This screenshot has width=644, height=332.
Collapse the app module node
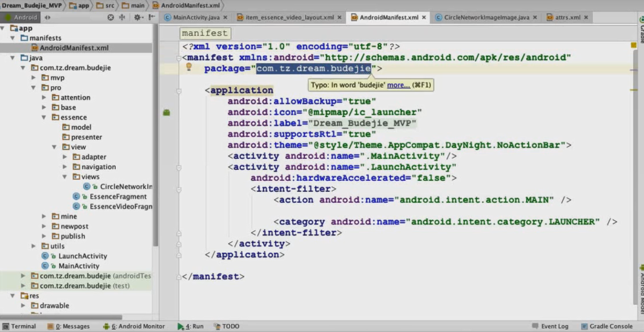pyautogui.click(x=3, y=28)
